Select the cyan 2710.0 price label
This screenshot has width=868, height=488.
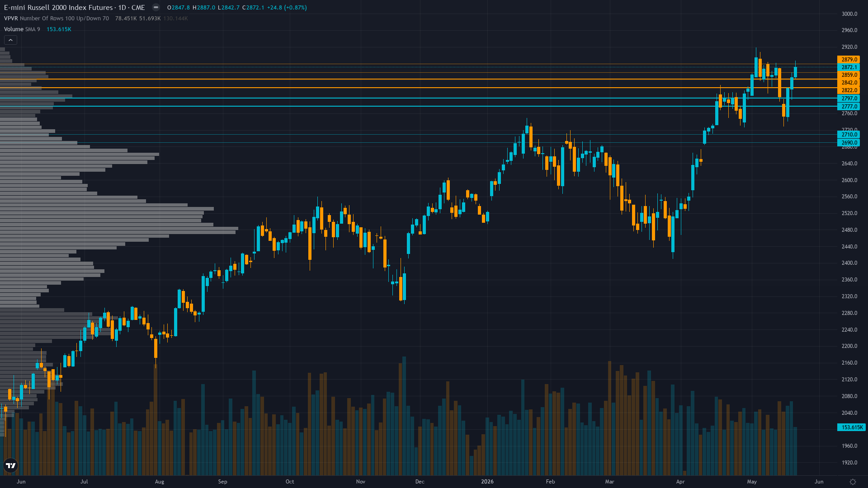849,134
